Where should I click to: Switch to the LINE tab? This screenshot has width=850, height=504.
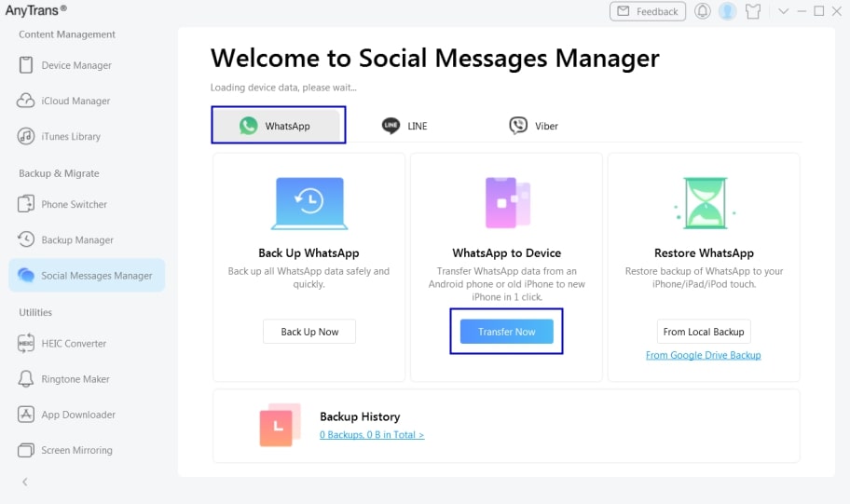point(404,126)
